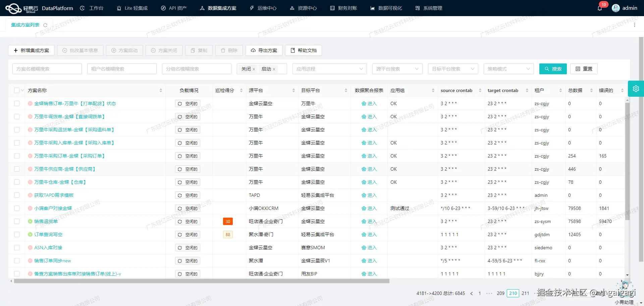Open the column settings gear on the right edge
644x306 pixels.
click(x=636, y=88)
